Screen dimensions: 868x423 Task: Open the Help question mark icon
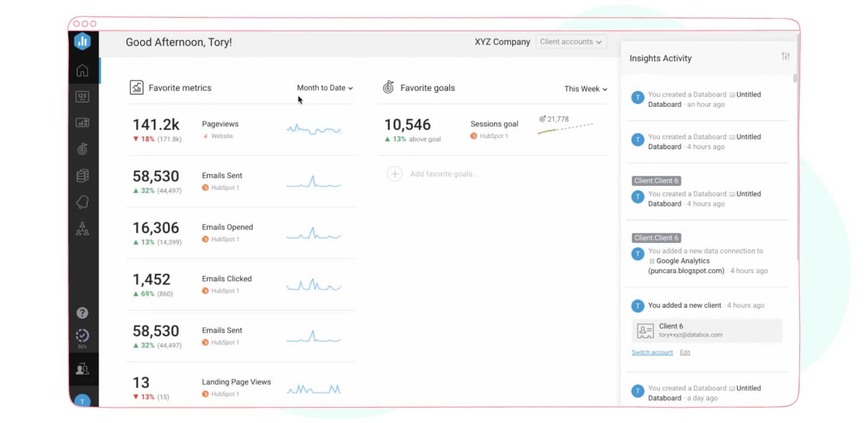(82, 313)
